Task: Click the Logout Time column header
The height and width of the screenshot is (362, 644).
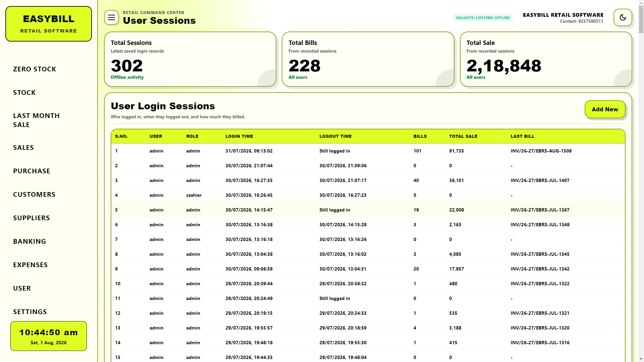Action: (335, 136)
